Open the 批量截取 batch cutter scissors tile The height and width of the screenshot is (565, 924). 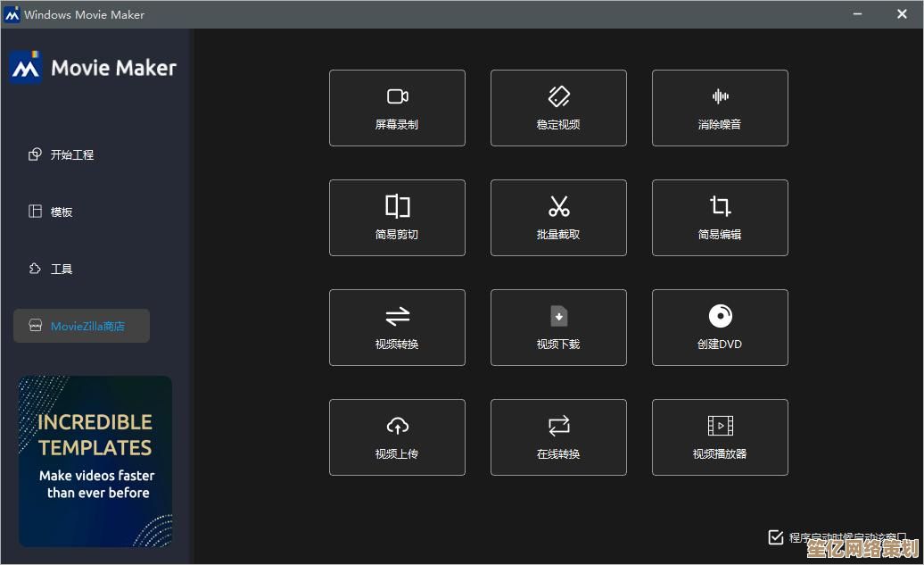558,218
